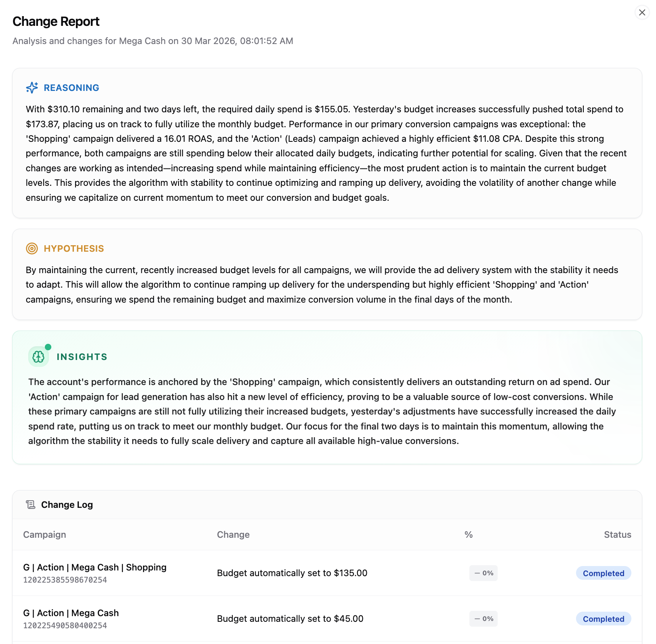The height and width of the screenshot is (644, 656).
Task: Click the INSIGHTS section heading
Action: [82, 357]
